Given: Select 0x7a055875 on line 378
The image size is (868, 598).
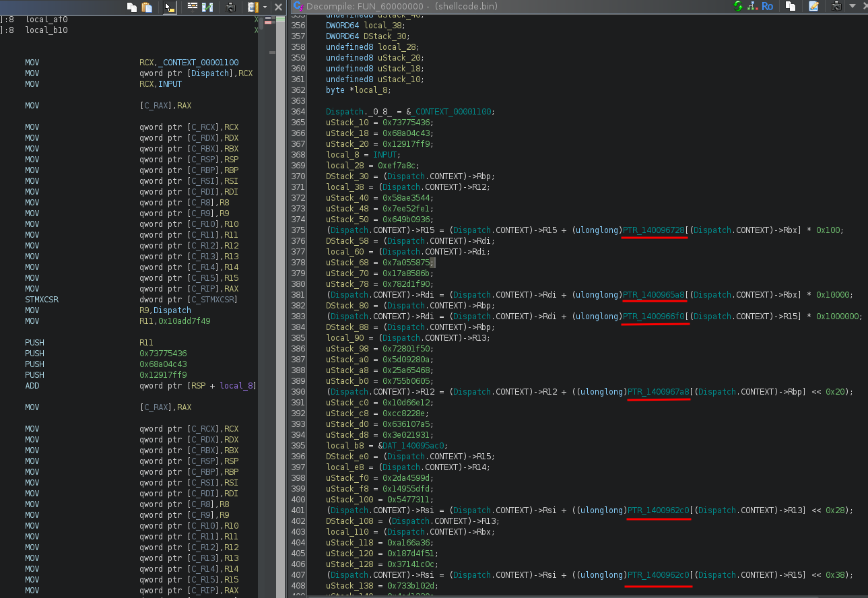Looking at the screenshot, I should [x=406, y=263].
